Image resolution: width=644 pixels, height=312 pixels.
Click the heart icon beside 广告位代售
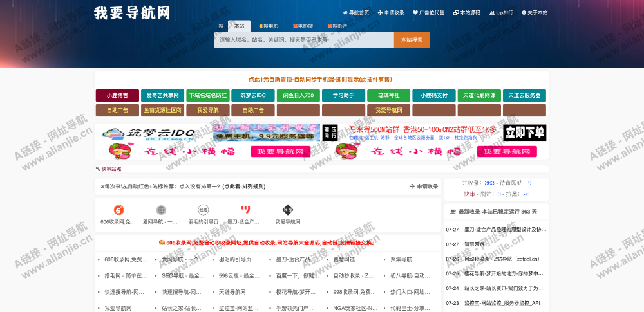click(x=415, y=13)
